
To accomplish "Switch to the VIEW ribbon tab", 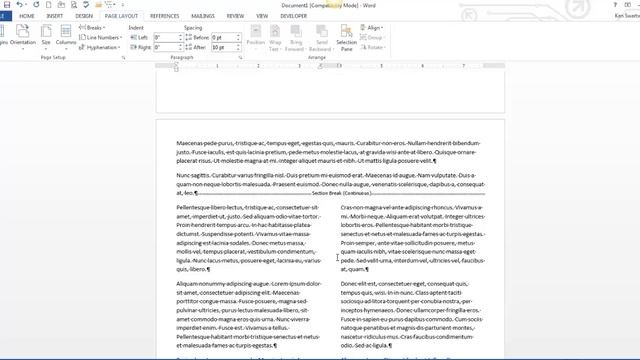I will pos(262,16).
